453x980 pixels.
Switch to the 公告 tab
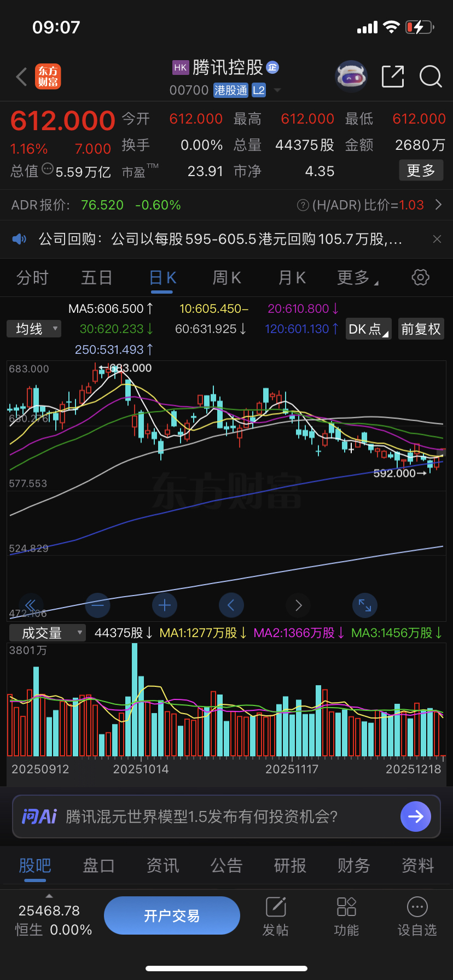coord(226,866)
